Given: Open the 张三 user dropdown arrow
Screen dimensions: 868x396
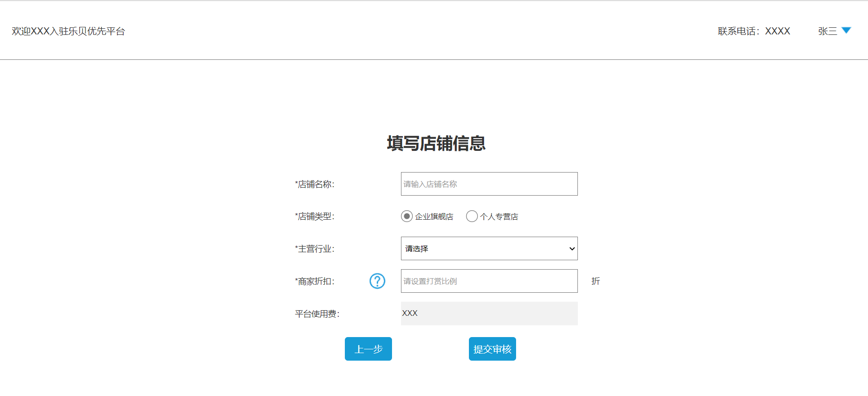Looking at the screenshot, I should 846,31.
